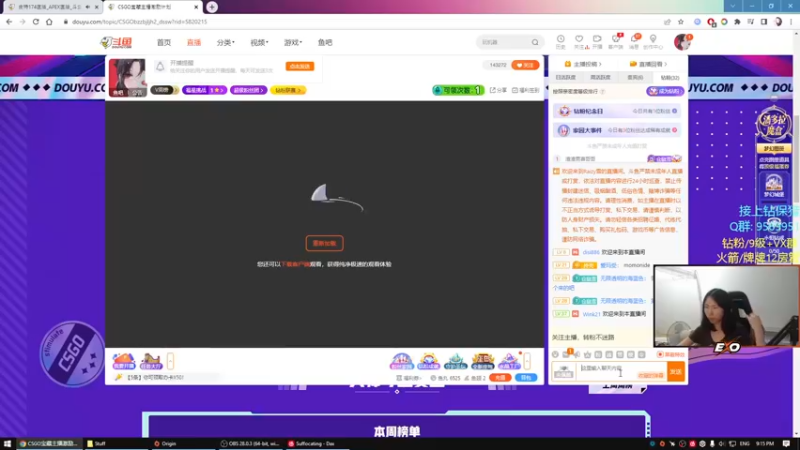Screen dimensions: 800x450
Task: Expand the gift row arrow on right
Action: (x=527, y=361)
